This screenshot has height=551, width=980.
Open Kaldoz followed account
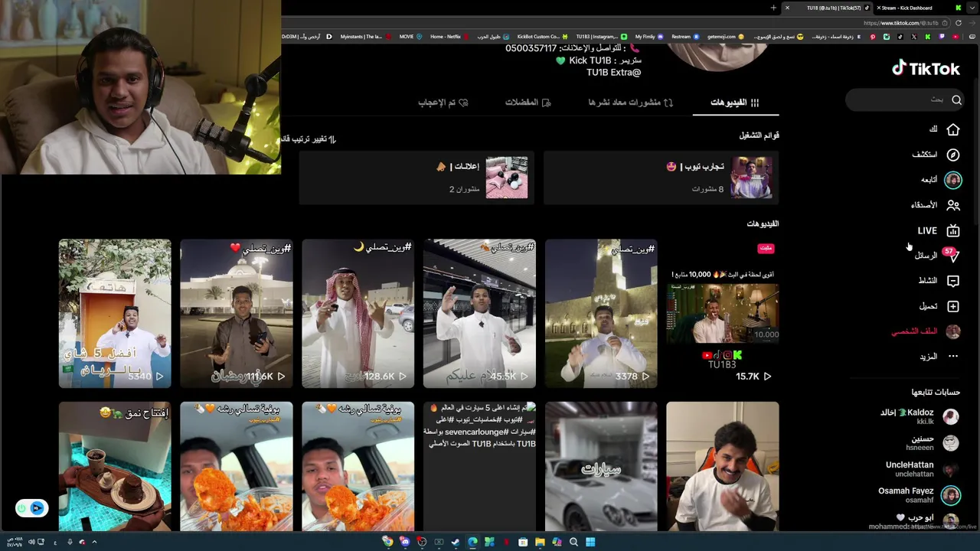[x=920, y=416]
